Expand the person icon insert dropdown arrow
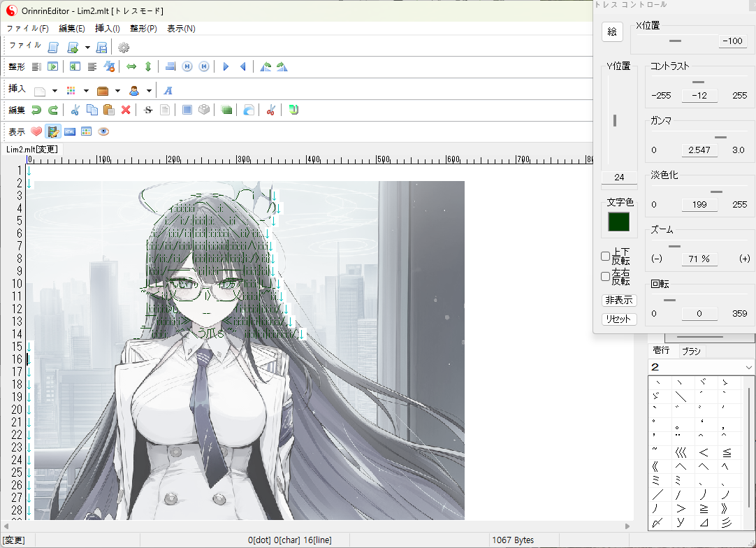Screen dimensions: 756x548 click(x=149, y=91)
